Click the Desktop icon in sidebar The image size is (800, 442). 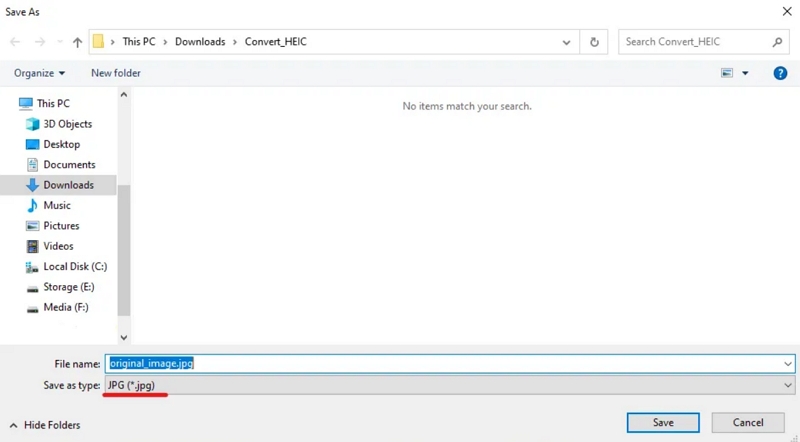[x=32, y=144]
